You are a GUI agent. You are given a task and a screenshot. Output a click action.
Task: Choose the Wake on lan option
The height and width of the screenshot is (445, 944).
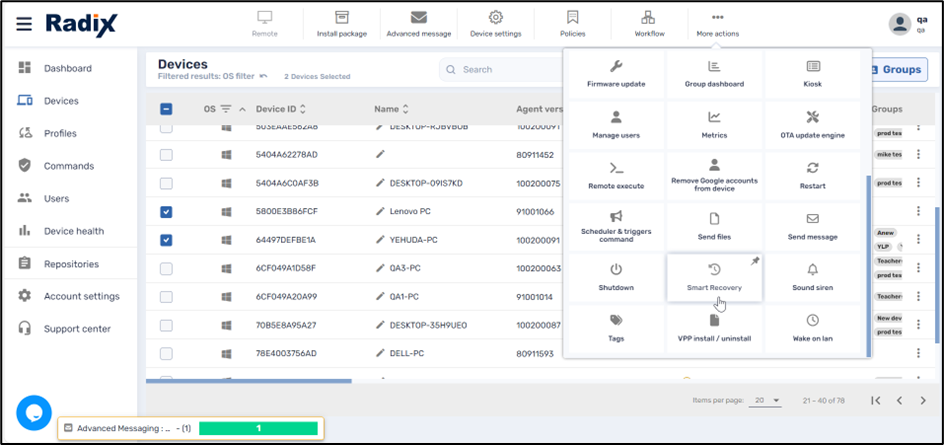point(812,320)
